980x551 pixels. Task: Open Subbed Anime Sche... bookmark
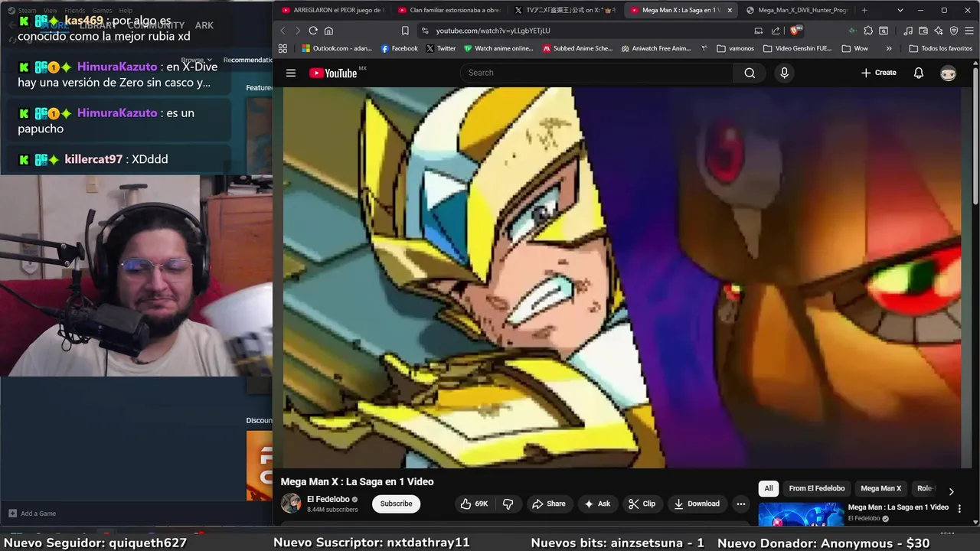coord(577,48)
